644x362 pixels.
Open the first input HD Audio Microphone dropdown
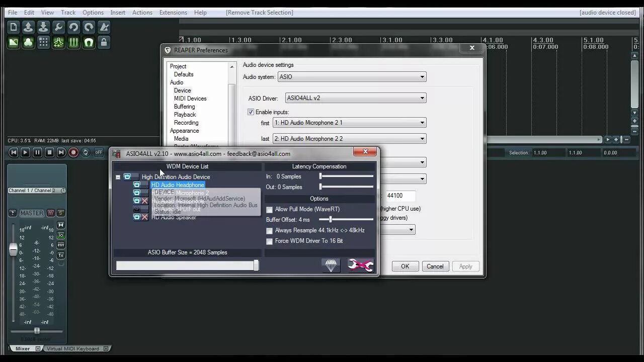pyautogui.click(x=350, y=123)
